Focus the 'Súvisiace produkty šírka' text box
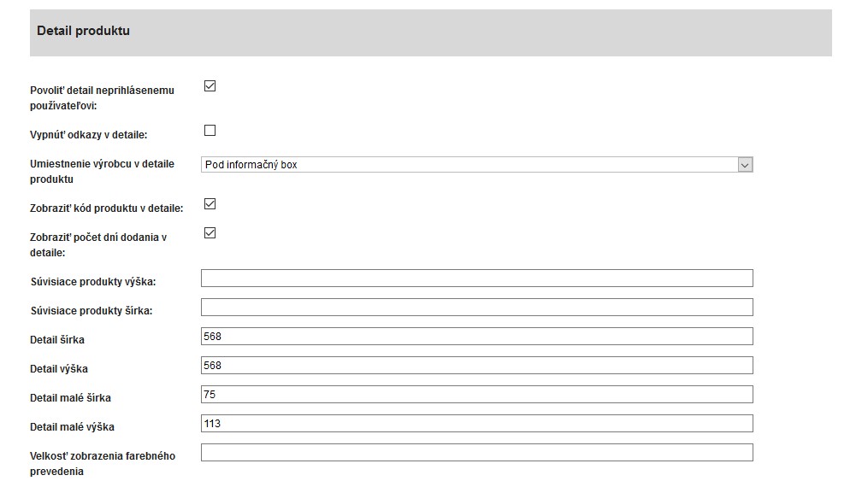 [476, 308]
